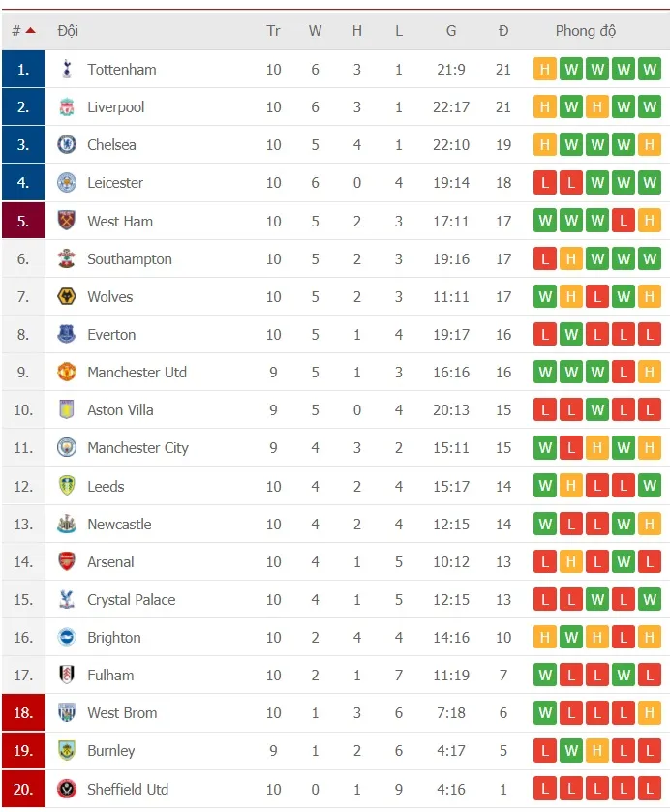Click the Newcastle club crest icon
Image resolution: width=670 pixels, height=812 pixels.
pyautogui.click(x=67, y=525)
